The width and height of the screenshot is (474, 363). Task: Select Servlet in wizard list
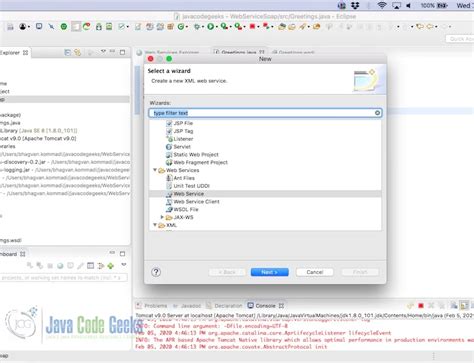(178, 147)
